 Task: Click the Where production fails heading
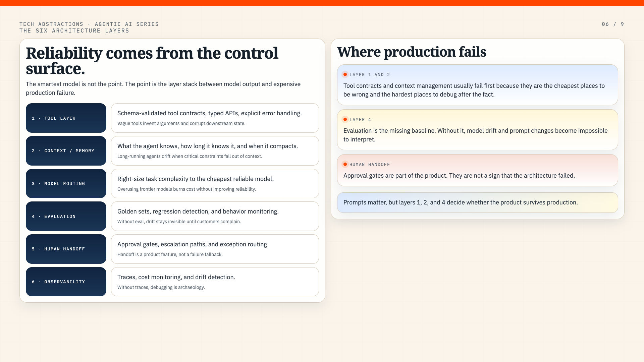[x=412, y=52]
